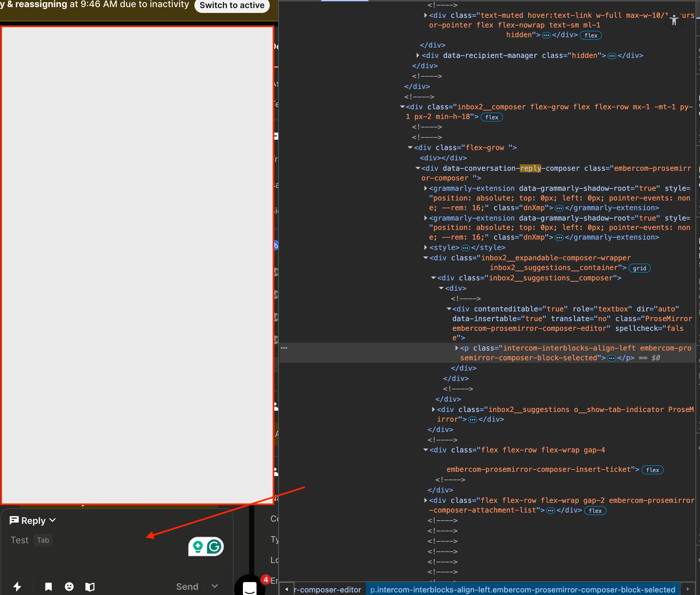The image size is (700, 595).
Task: Click the bookmark saved replies icon
Action: coord(49,587)
